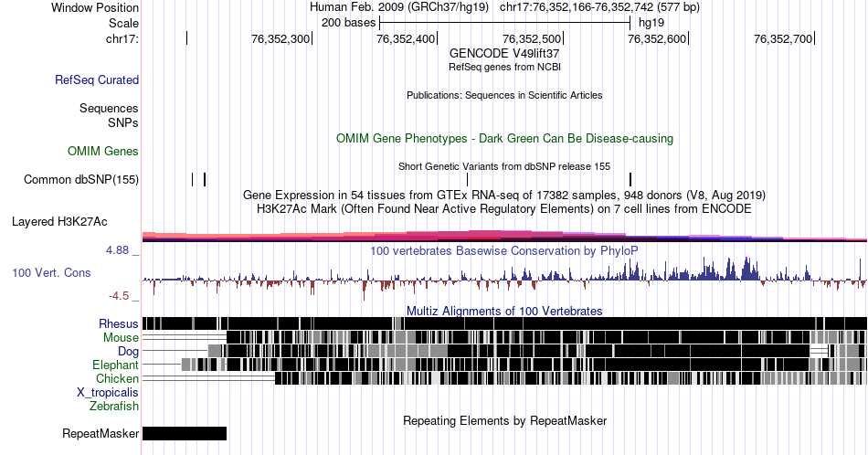The height and width of the screenshot is (455, 868).
Task: Open the GTEx Gene Expression track title
Action: coord(504,195)
